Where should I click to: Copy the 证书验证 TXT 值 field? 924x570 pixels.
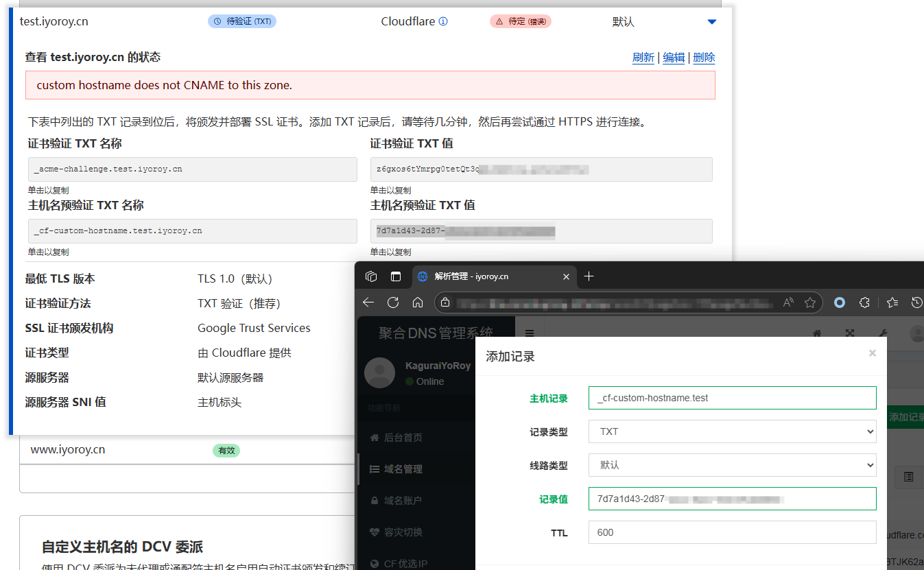pyautogui.click(x=541, y=169)
